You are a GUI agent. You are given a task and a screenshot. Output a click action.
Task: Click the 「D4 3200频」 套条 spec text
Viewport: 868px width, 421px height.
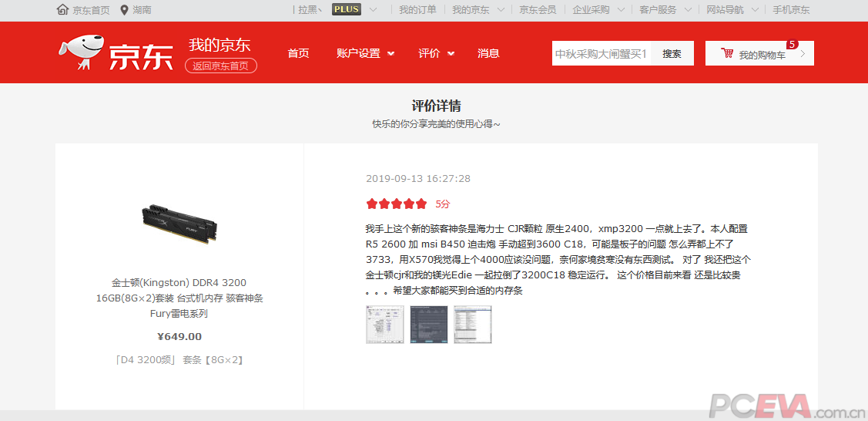click(179, 360)
